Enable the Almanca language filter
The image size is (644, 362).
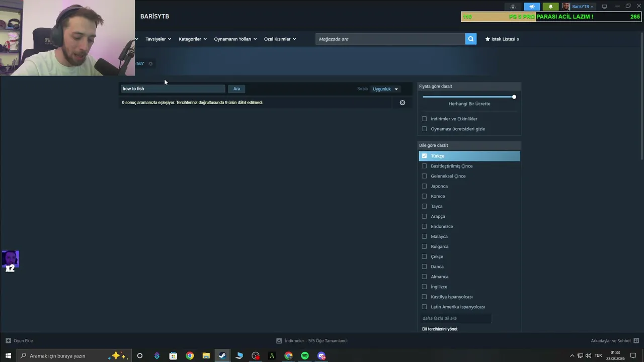click(x=424, y=277)
